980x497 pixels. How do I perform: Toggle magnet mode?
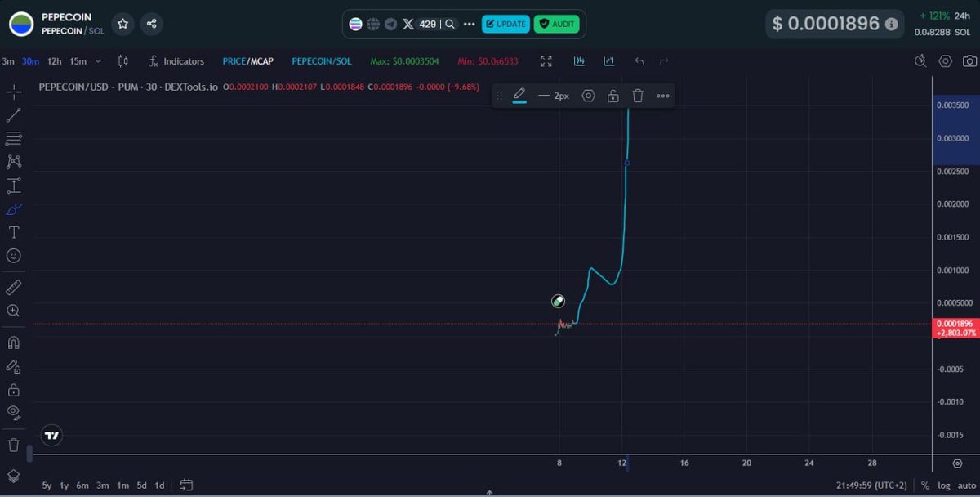point(14,343)
